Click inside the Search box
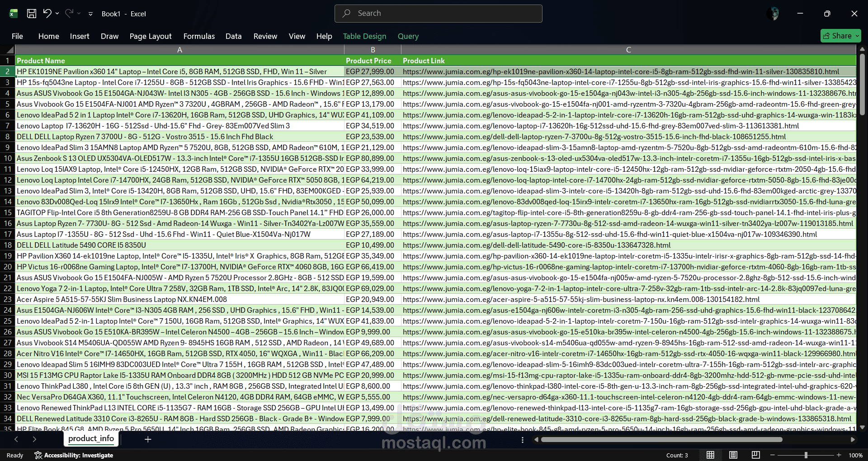The height and width of the screenshot is (461, 868). click(438, 14)
